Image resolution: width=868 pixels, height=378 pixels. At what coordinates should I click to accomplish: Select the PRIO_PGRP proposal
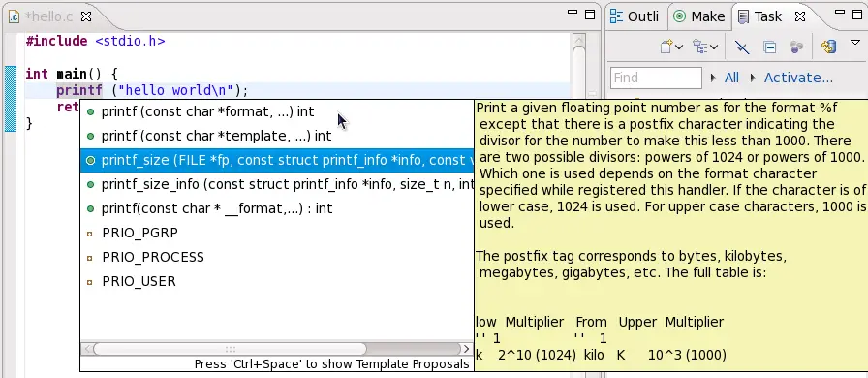point(277,233)
